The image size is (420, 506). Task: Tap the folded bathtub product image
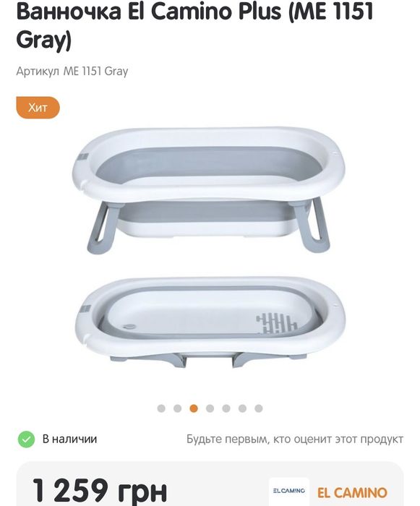click(210, 322)
